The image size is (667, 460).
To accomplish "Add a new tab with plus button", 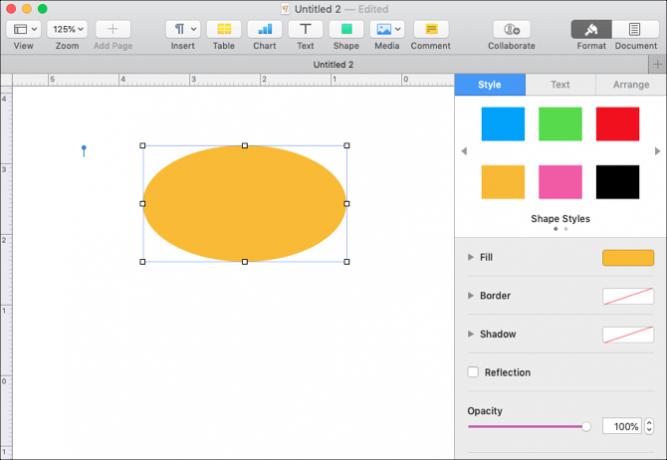I will 658,65.
